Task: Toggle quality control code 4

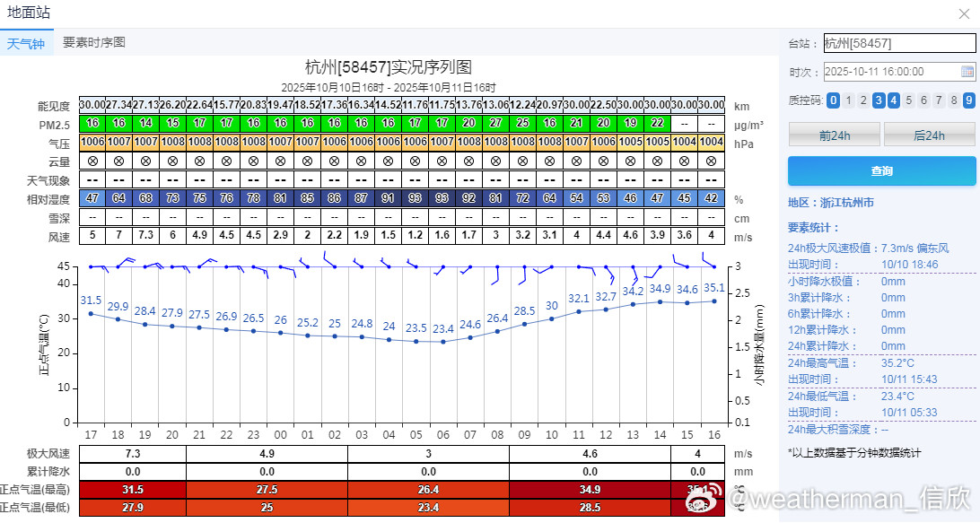Action: pyautogui.click(x=894, y=100)
